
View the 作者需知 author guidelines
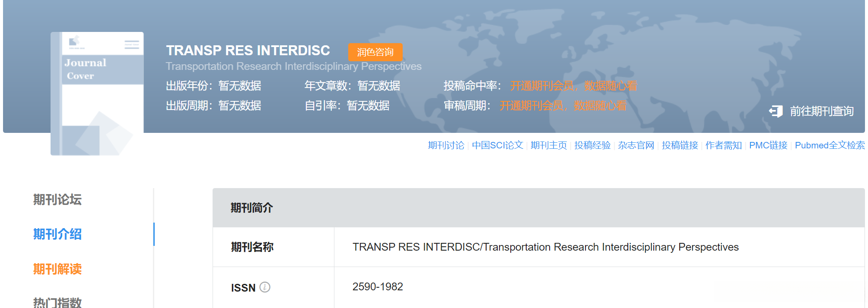coord(724,145)
